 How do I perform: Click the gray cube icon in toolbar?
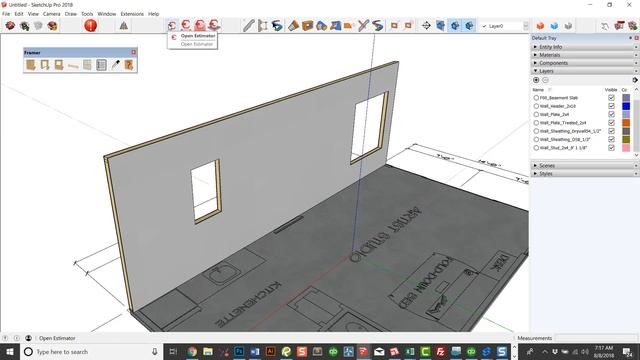[568, 26]
